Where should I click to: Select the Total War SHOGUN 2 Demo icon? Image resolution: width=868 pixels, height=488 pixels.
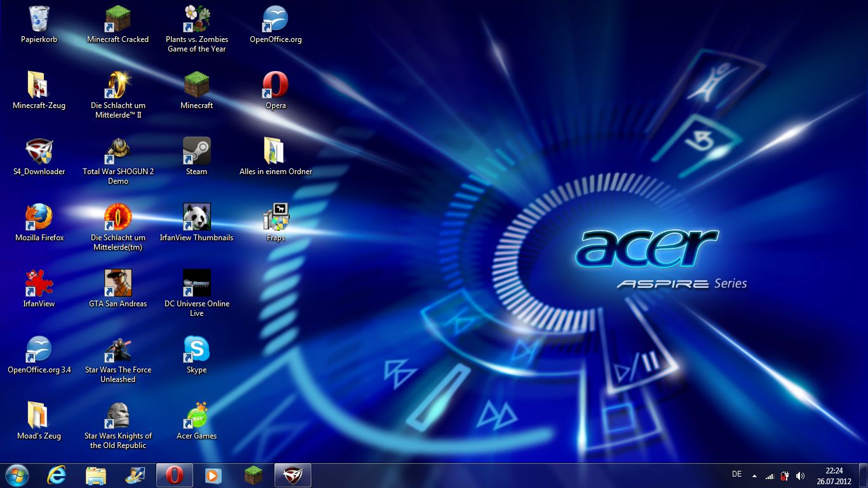(118, 151)
